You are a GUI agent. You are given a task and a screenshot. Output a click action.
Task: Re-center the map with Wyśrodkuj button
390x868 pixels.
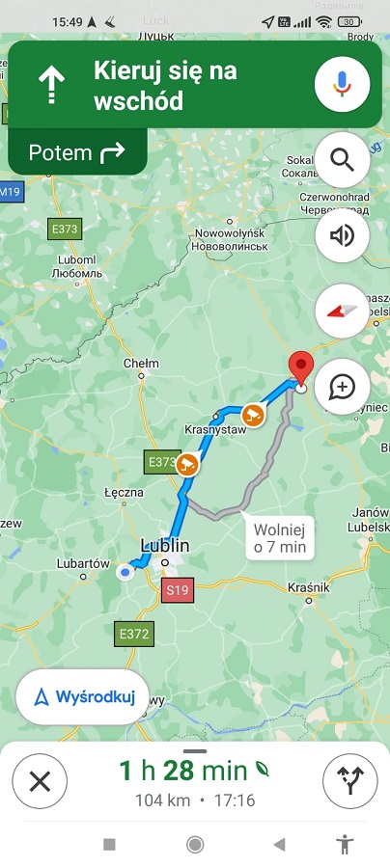[83, 697]
